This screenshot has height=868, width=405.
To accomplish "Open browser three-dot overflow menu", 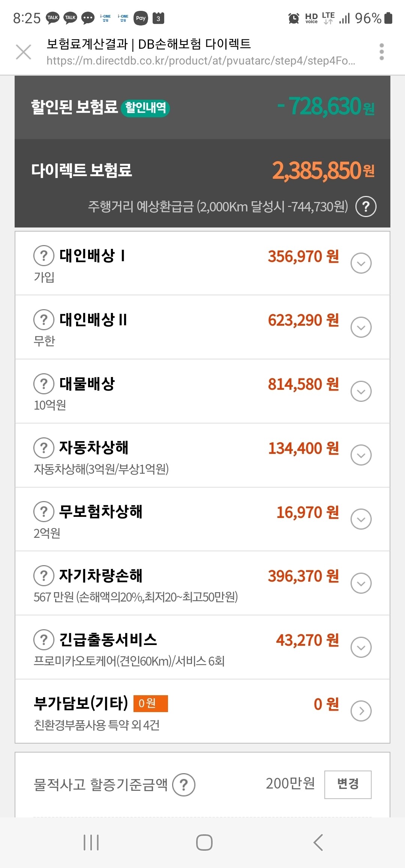I will (381, 52).
